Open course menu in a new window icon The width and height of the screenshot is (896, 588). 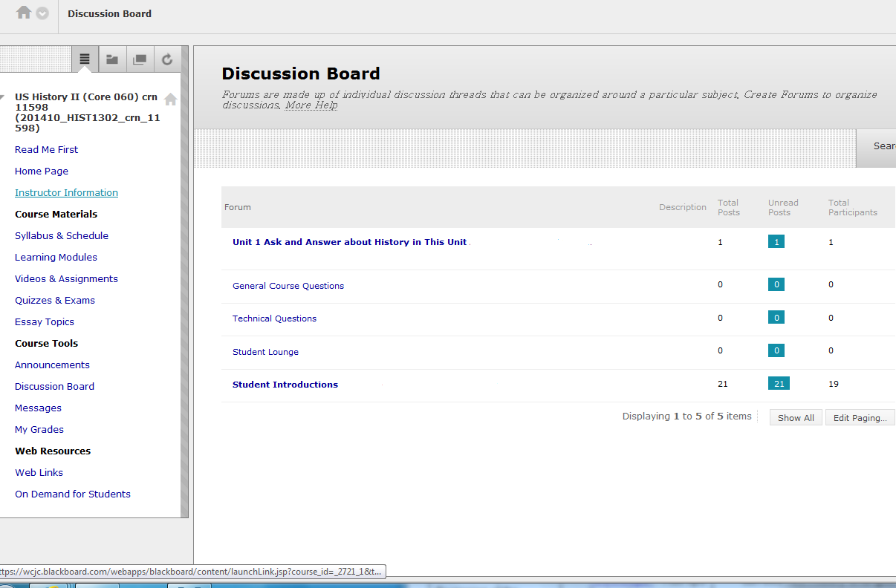[140, 59]
